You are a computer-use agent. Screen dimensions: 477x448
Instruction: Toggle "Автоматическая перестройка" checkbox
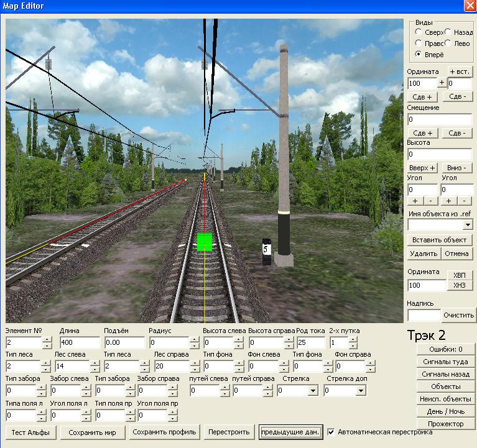pos(331,432)
